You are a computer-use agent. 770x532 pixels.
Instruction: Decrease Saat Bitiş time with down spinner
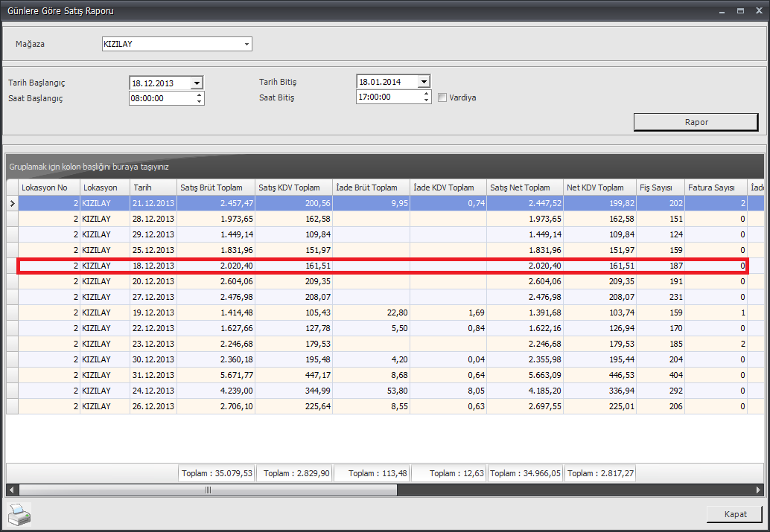[426, 100]
